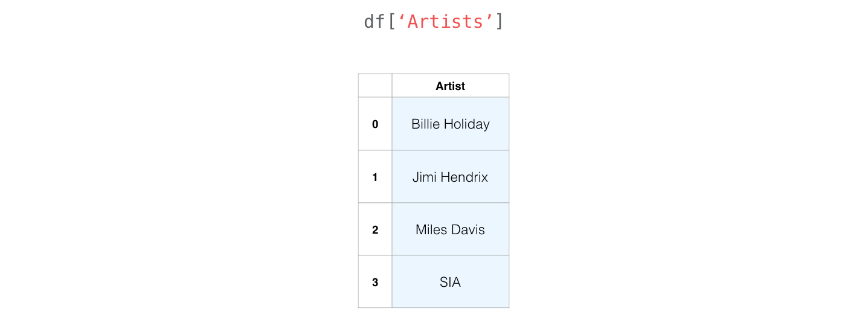The height and width of the screenshot is (326, 868).
Task: Select the SIA cell
Action: click(x=450, y=282)
